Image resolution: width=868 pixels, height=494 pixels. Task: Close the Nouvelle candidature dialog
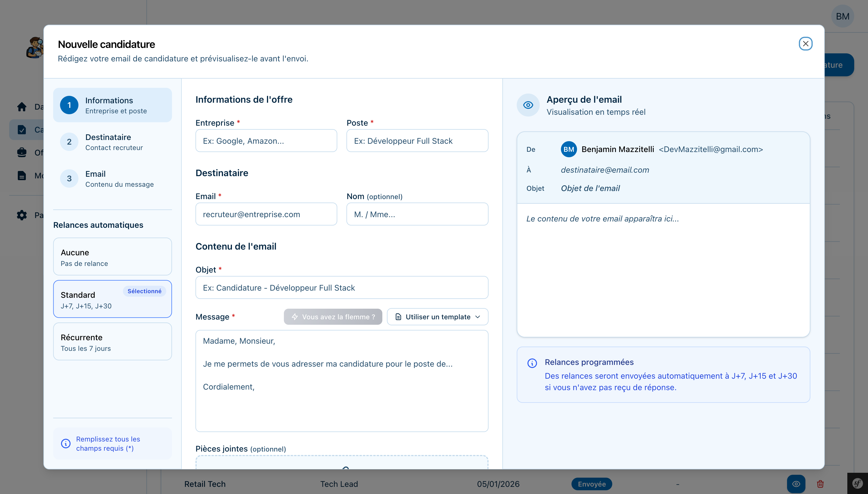805,43
